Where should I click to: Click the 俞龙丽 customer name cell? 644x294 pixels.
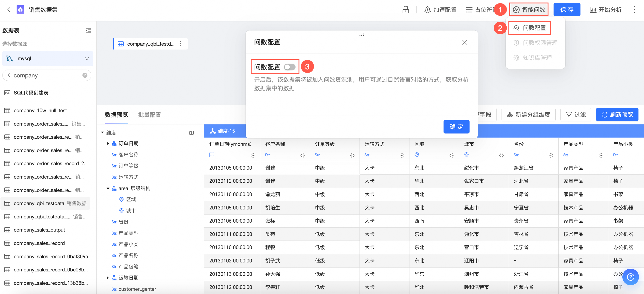[273, 194]
